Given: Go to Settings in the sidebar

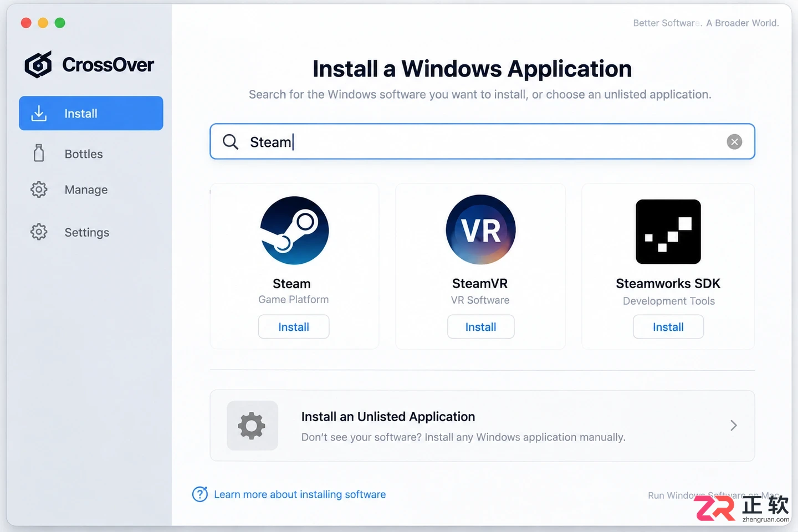Looking at the screenshot, I should [91, 232].
